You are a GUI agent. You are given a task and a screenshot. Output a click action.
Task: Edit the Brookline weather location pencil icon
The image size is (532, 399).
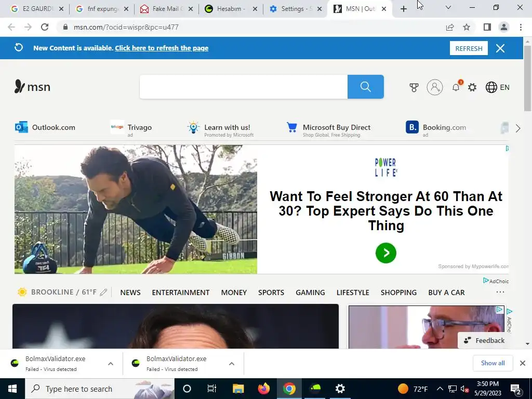point(103,292)
